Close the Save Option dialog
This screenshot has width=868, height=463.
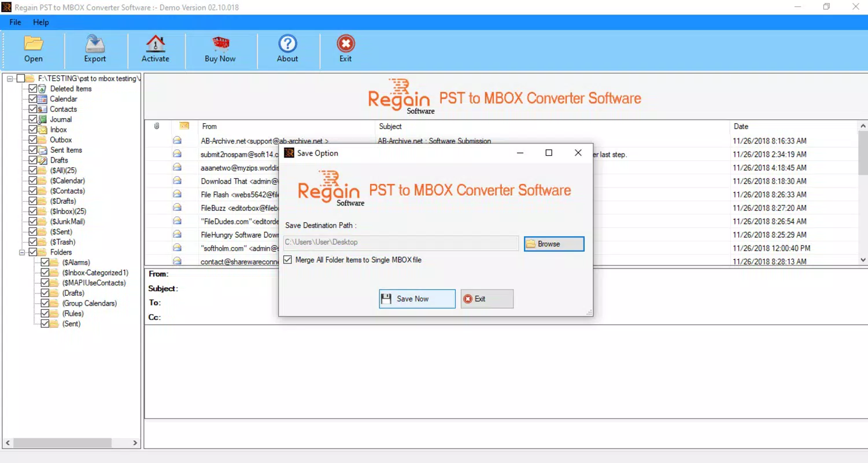(x=578, y=153)
